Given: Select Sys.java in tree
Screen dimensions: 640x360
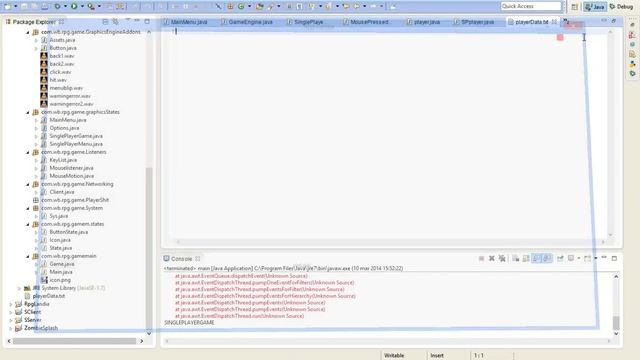Looking at the screenshot, I should [x=59, y=216].
